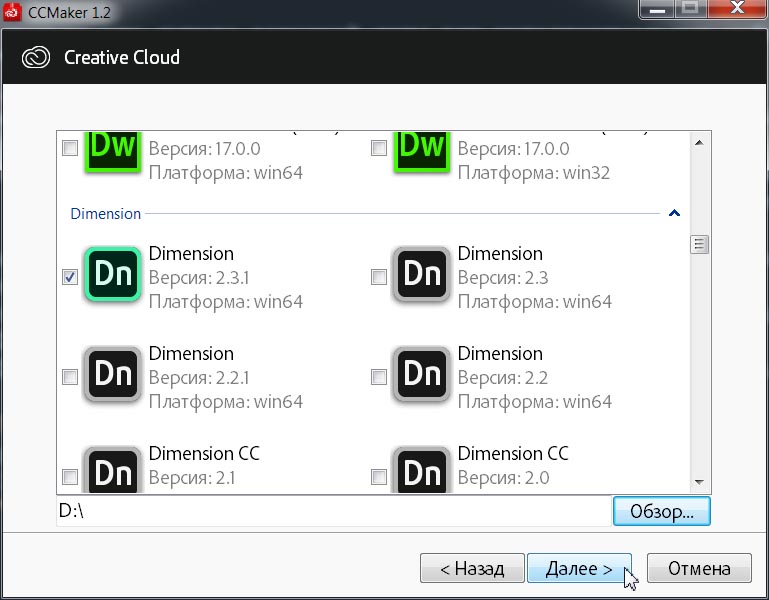Click the CCMaker 1.2 window title
The height and width of the screenshot is (600, 769).
click(69, 12)
